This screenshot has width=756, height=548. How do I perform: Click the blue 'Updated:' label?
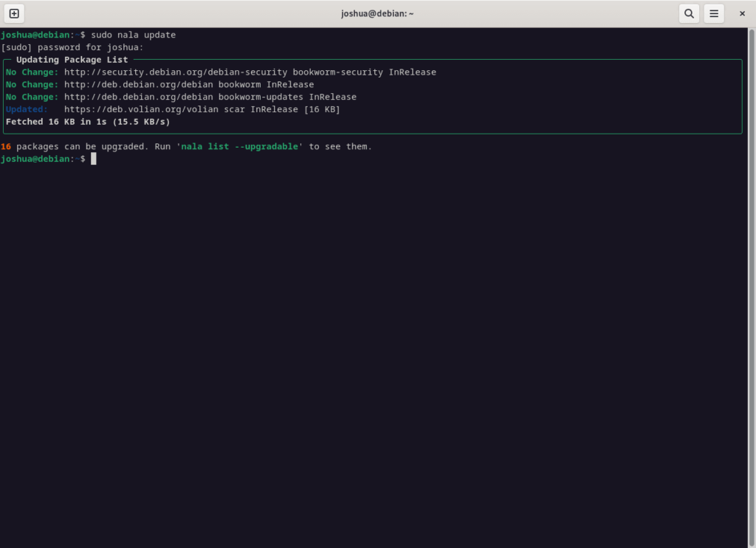(x=27, y=109)
